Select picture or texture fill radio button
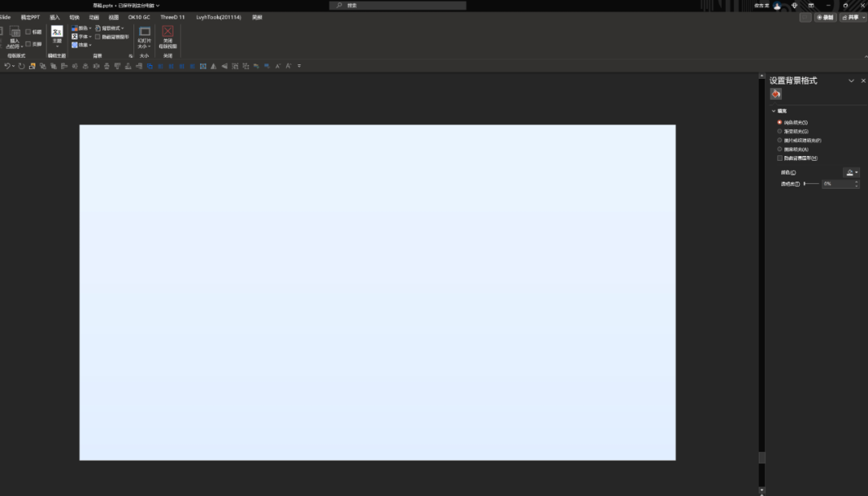 780,140
